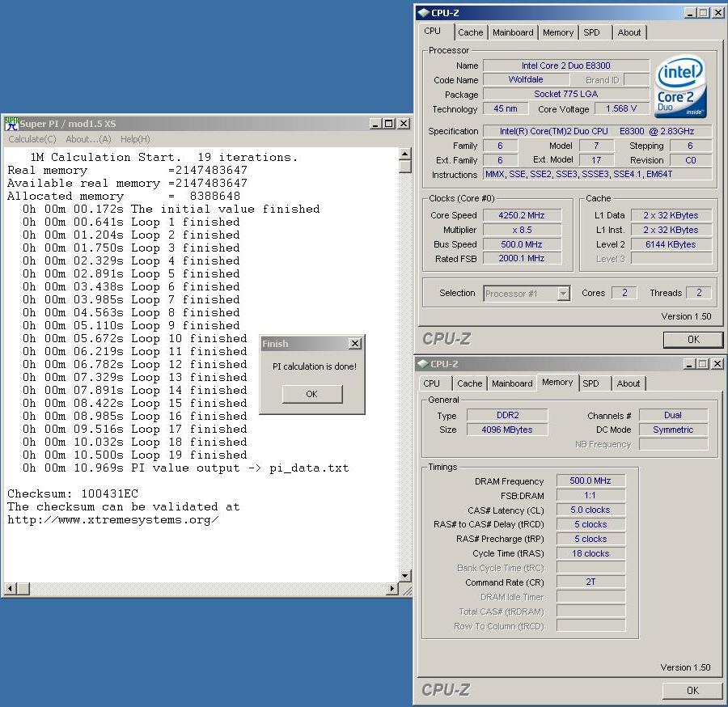The height and width of the screenshot is (707, 728).
Task: Click the Memory Type value DDR2
Action: tap(507, 415)
